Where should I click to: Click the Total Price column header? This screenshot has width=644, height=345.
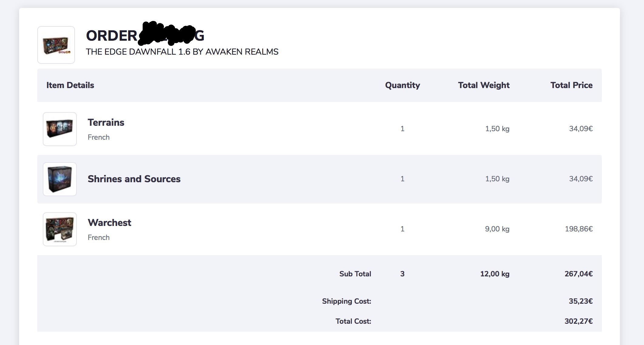[x=571, y=85]
